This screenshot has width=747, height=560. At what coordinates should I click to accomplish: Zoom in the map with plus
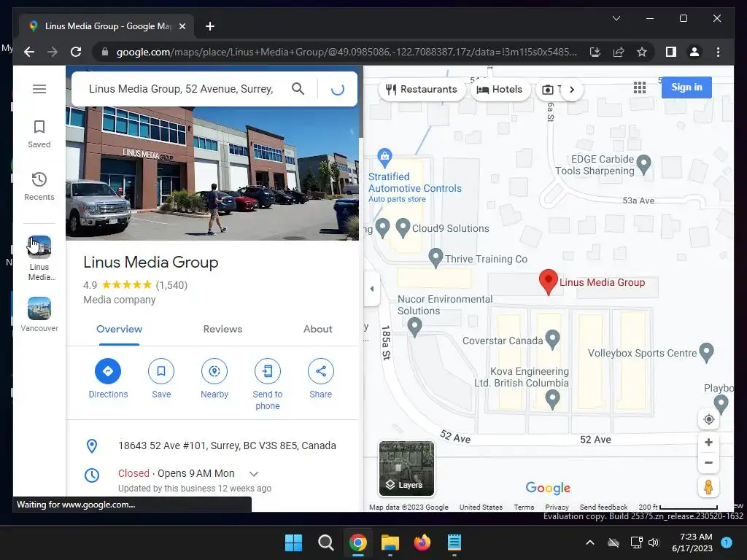pyautogui.click(x=708, y=443)
